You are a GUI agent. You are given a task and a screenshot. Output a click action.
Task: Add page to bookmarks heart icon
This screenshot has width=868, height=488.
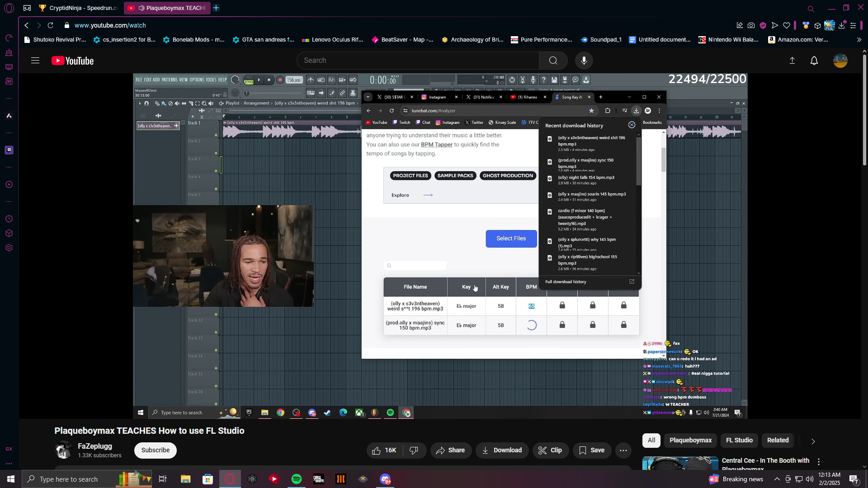tap(787, 26)
